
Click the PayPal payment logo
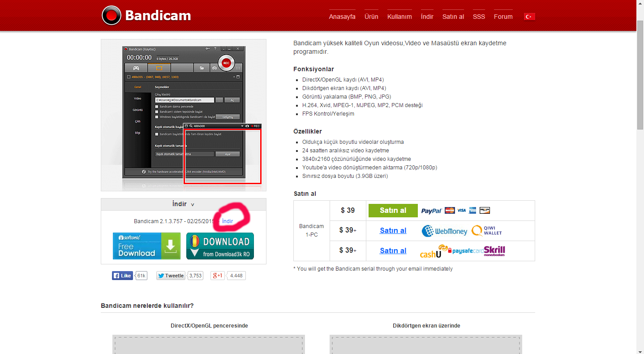[x=432, y=211]
